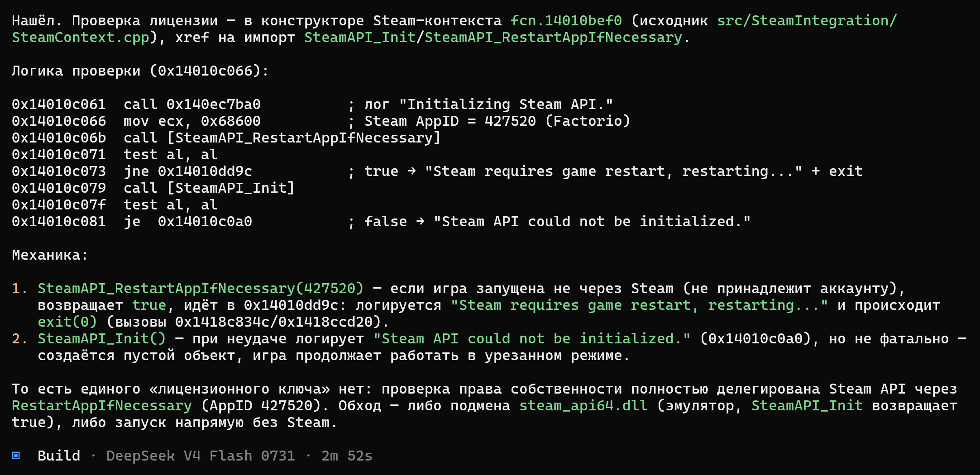Click the mov ecx, 0x68600 instruction
980x475 pixels.
pos(192,121)
